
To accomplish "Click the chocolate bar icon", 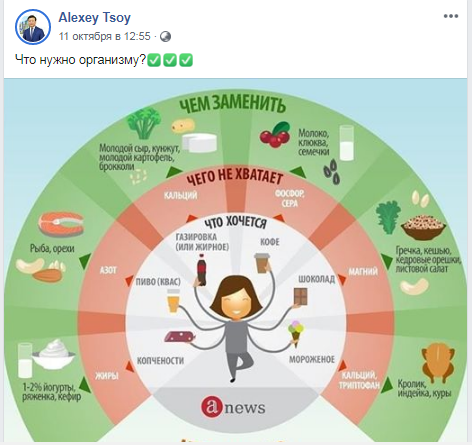I will (x=301, y=296).
